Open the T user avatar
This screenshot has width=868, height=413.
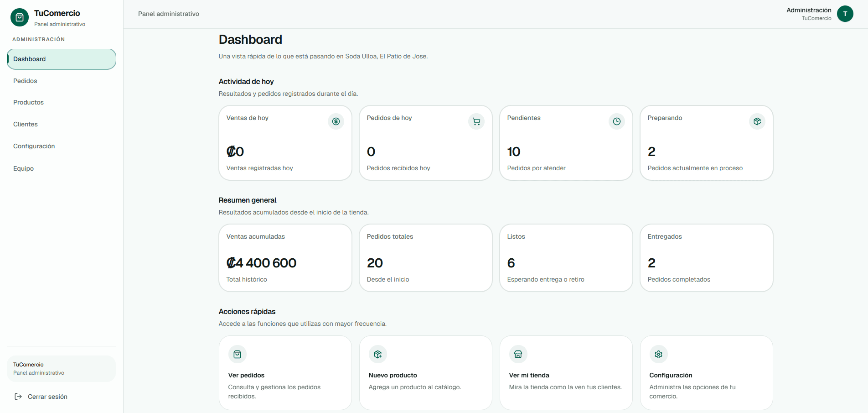tap(845, 14)
